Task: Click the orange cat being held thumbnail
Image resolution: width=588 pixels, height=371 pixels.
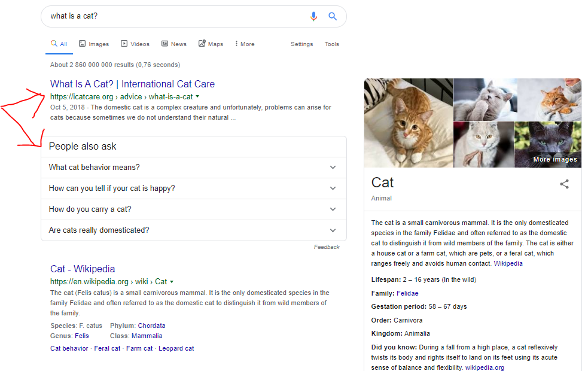Action: pos(550,99)
